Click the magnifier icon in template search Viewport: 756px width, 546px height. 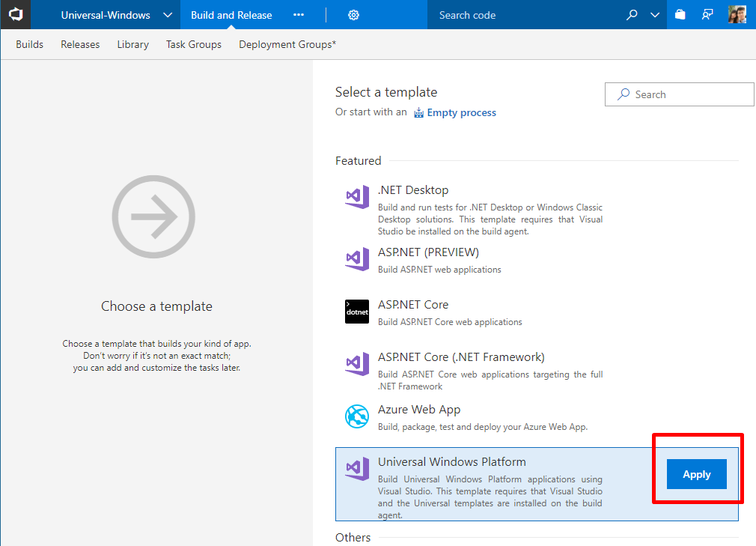tap(624, 94)
